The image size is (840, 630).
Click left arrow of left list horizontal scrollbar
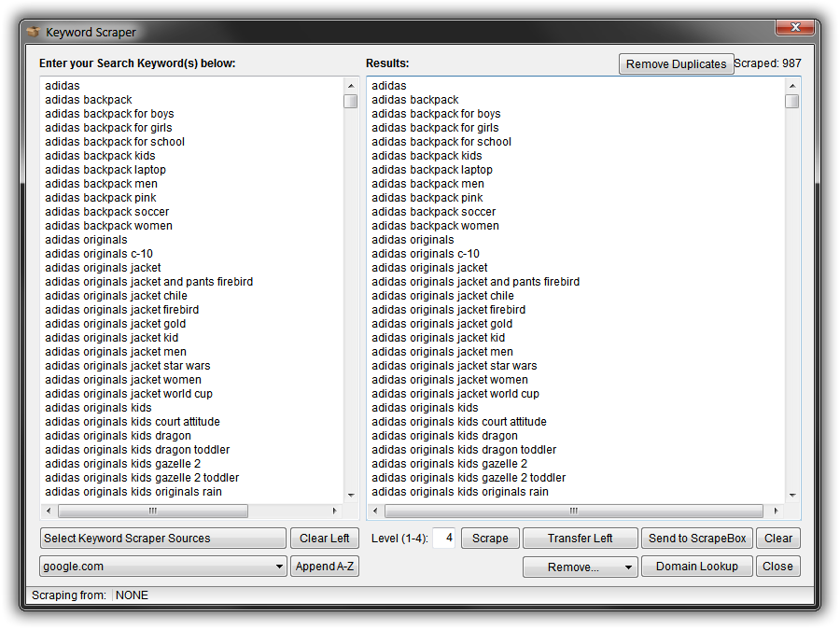pyautogui.click(x=49, y=511)
